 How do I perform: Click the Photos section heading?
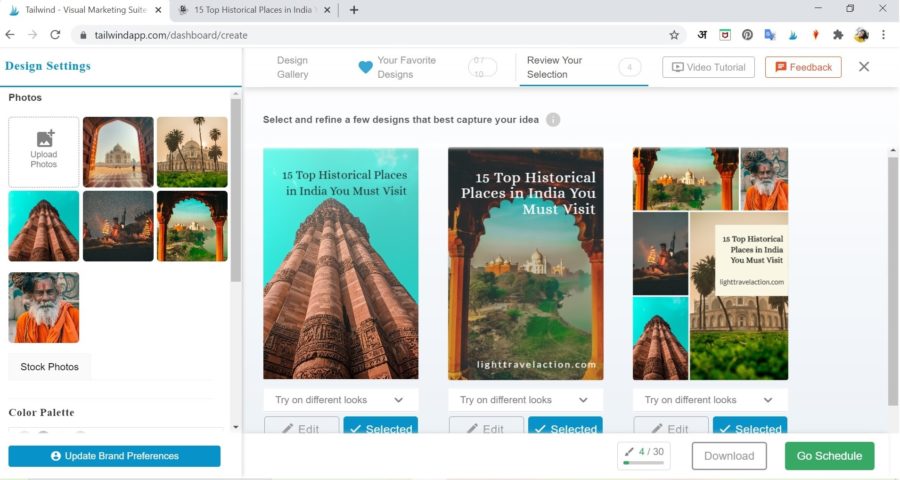point(25,98)
